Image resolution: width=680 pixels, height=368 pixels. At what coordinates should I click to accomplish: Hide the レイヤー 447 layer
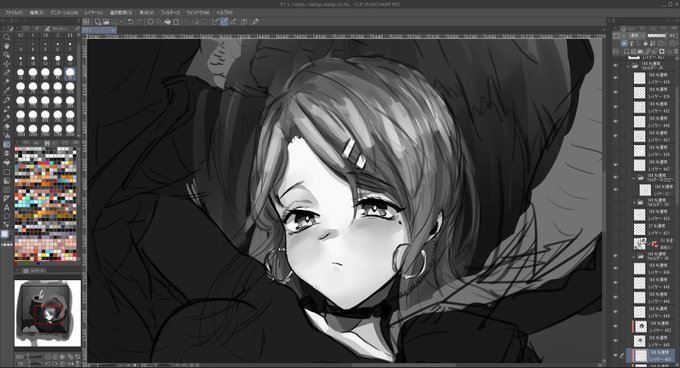[x=615, y=165]
